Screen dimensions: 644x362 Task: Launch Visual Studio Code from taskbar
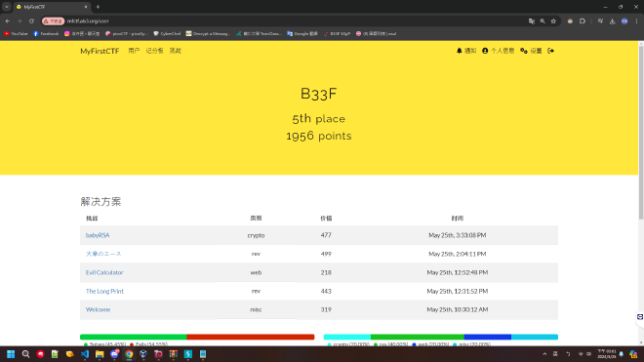pos(85,354)
